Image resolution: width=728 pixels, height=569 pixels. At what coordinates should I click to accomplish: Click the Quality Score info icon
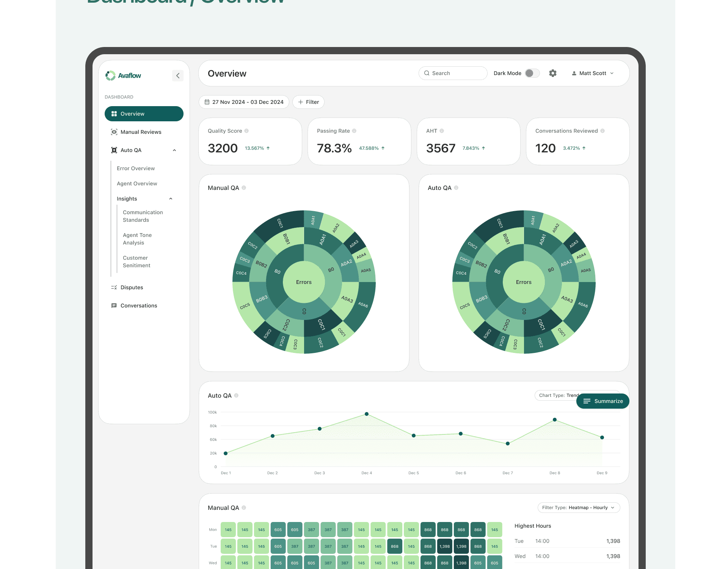246,131
